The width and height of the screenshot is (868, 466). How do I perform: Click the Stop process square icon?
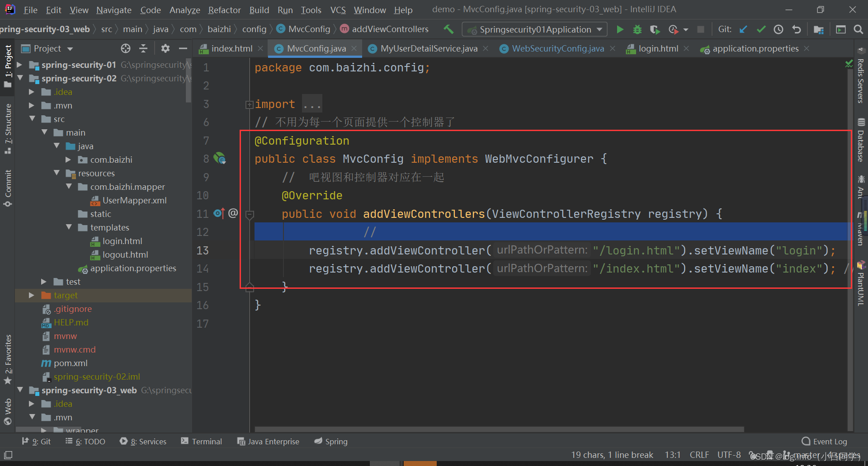click(x=701, y=29)
